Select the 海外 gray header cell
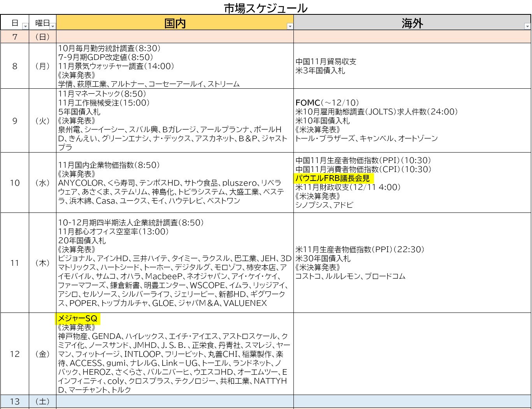The height and width of the screenshot is (409, 532). (x=412, y=23)
